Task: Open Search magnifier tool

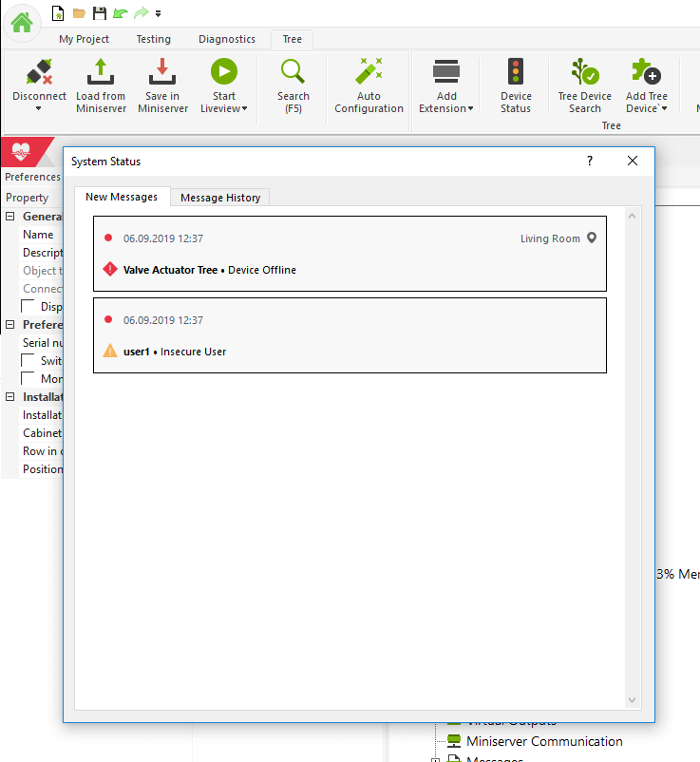Action: (x=293, y=72)
